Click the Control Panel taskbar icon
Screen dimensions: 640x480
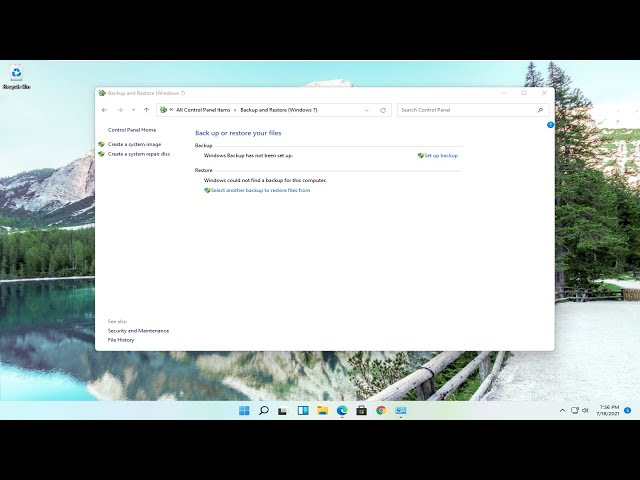tap(401, 410)
